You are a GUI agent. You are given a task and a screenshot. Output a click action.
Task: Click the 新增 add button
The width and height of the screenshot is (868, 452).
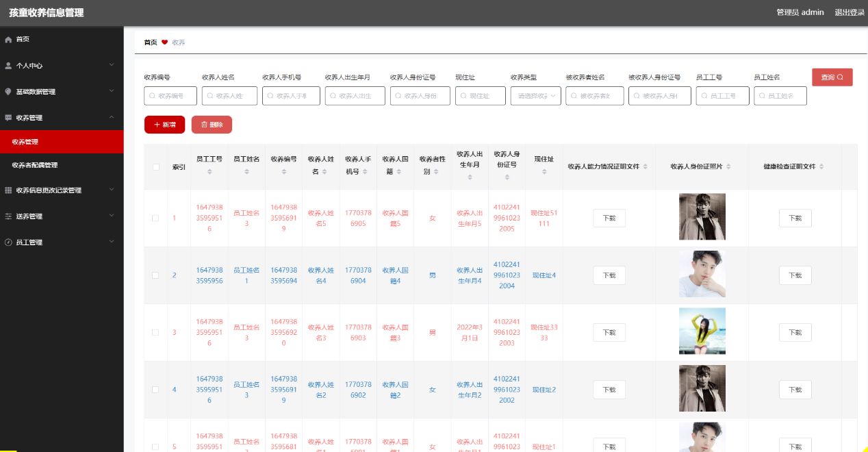coord(164,125)
